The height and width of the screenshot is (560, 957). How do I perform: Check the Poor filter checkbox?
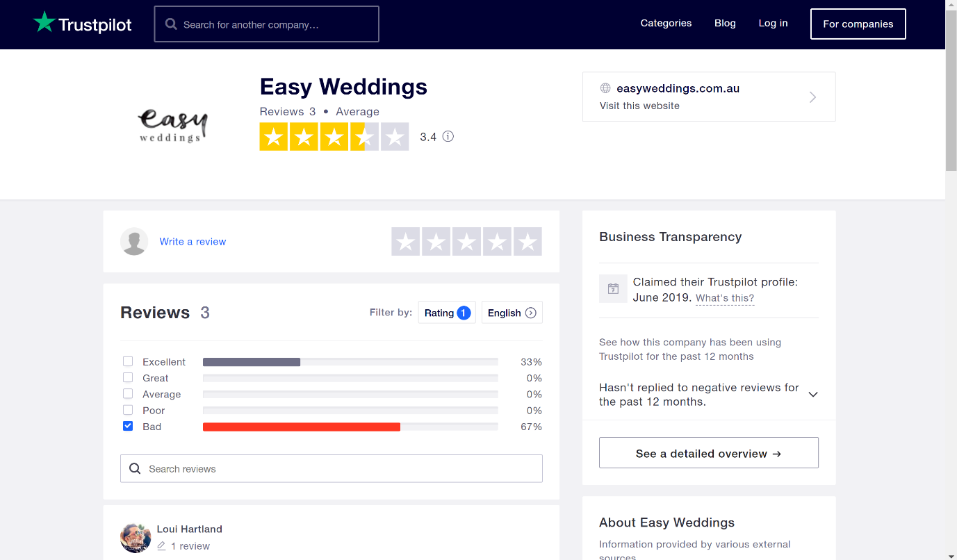[x=128, y=410]
